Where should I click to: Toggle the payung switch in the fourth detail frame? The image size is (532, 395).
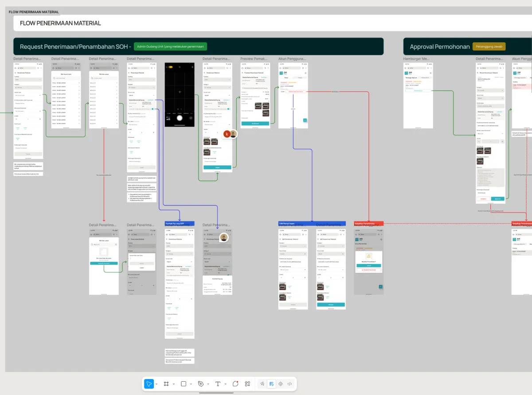(153, 108)
